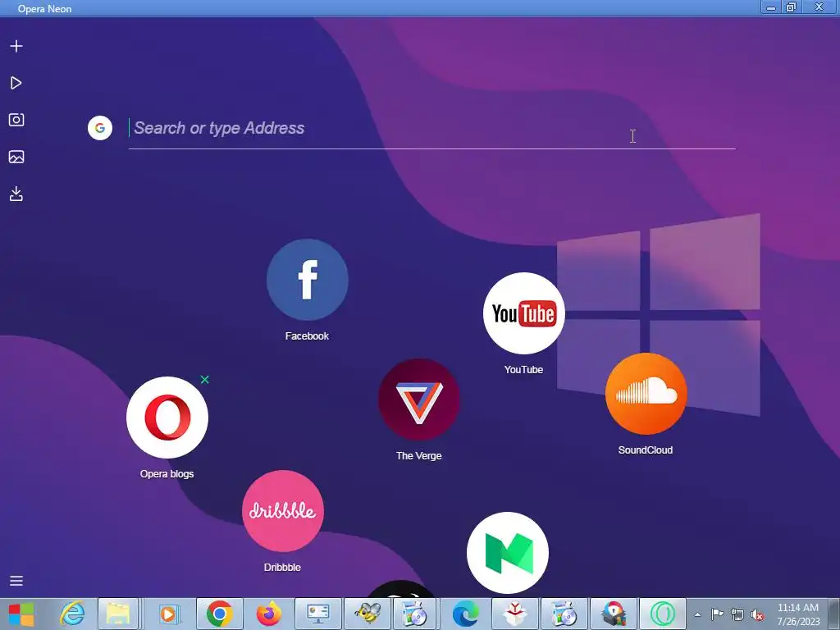
Task: Launch Google Chrome from the taskbar
Action: 220,614
